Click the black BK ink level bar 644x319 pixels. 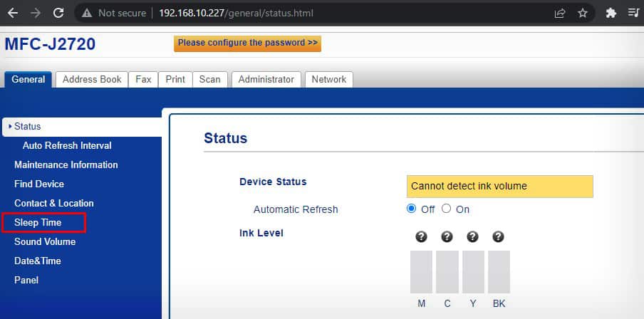499,272
